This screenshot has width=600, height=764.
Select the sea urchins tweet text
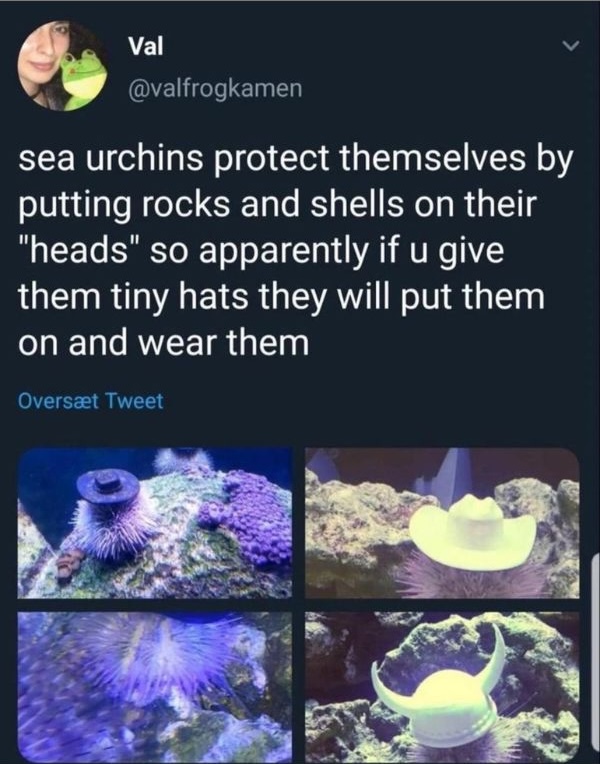pos(296,251)
